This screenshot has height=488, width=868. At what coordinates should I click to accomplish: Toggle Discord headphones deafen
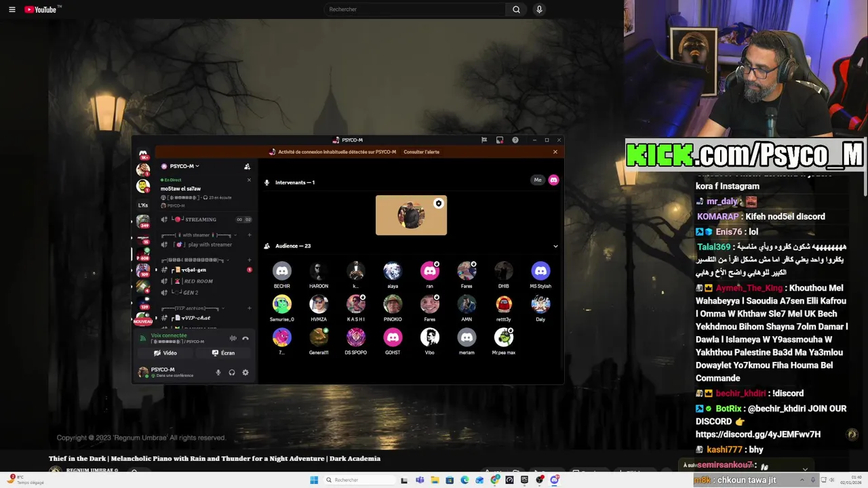232,372
